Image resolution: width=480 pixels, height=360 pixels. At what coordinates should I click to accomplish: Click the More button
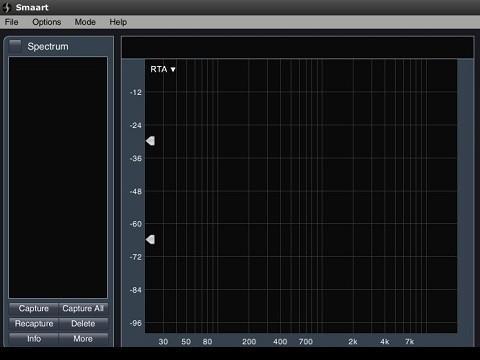(83, 339)
